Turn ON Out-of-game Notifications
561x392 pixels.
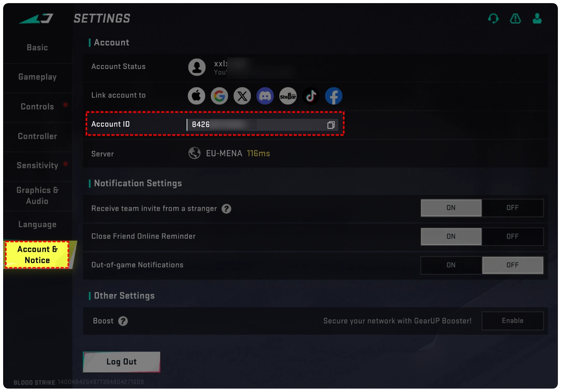click(451, 265)
